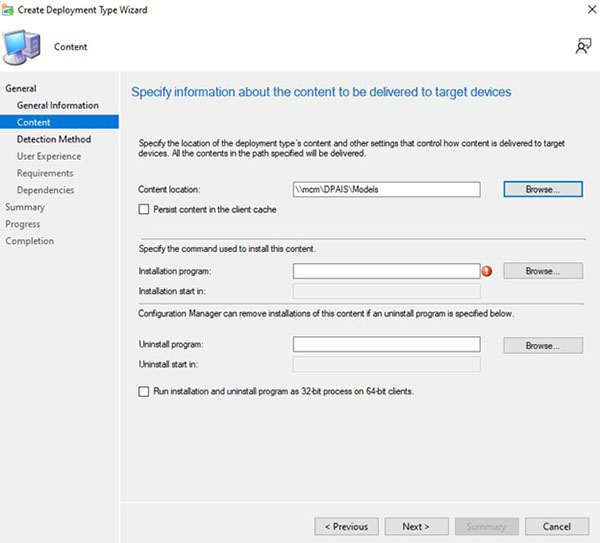Select General Information in the sidebar
Viewport: 600px width, 543px height.
(x=58, y=105)
